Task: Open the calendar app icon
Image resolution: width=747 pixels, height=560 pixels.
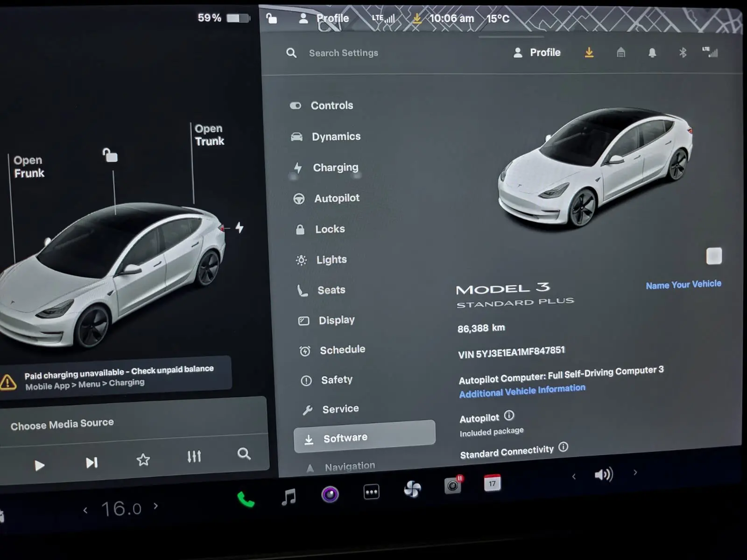Action: (492, 483)
